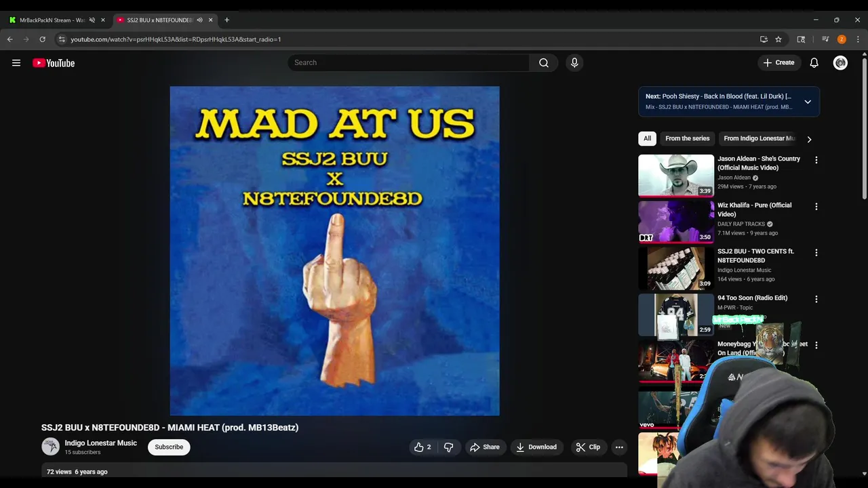868x488 pixels.
Task: Open the YouTube account avatar menu
Action: pos(840,63)
